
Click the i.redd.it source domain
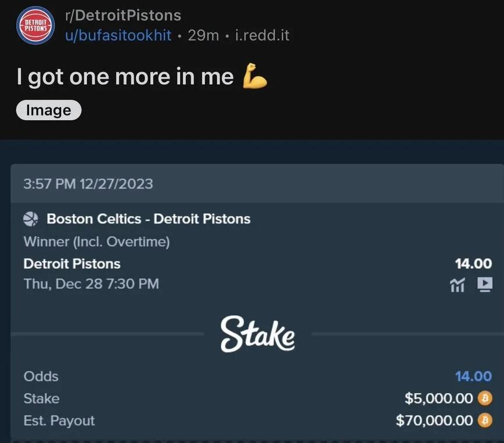262,35
